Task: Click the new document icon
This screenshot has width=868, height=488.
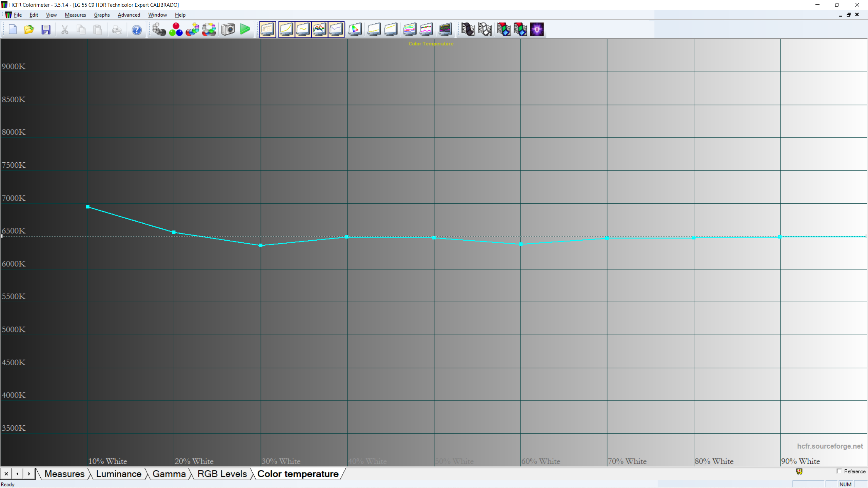Action: tap(13, 29)
